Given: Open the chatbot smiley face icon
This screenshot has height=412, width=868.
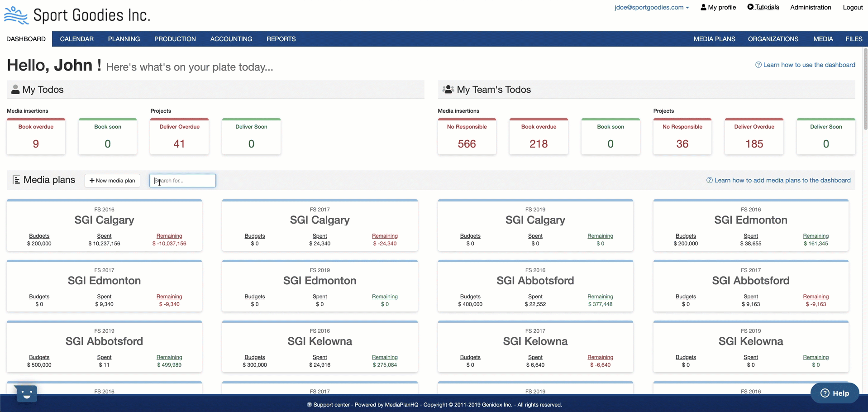Looking at the screenshot, I should 26,393.
